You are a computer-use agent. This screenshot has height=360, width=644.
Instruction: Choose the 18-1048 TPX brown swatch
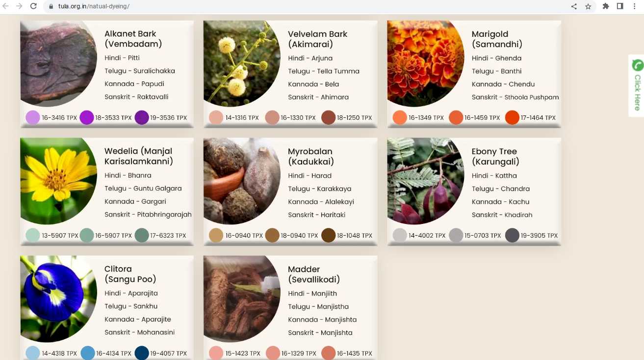click(329, 235)
